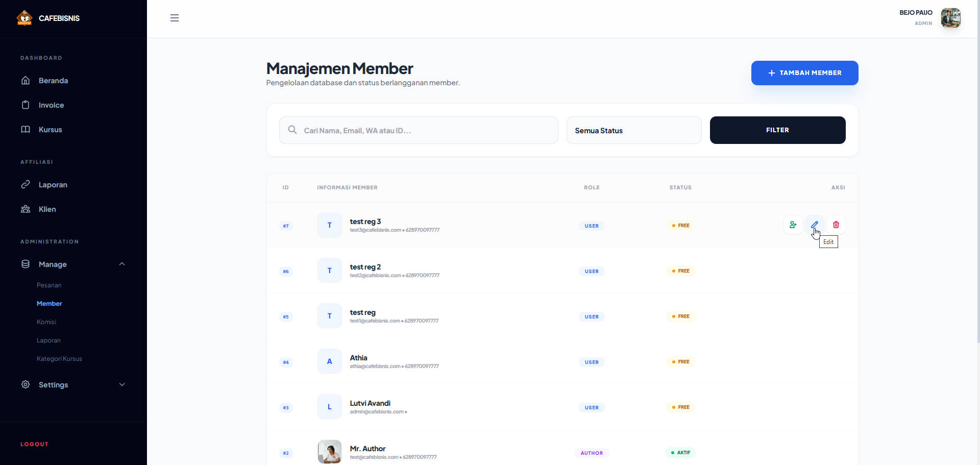Image resolution: width=980 pixels, height=465 pixels.
Task: Select Pesanan under Manage
Action: (49, 285)
